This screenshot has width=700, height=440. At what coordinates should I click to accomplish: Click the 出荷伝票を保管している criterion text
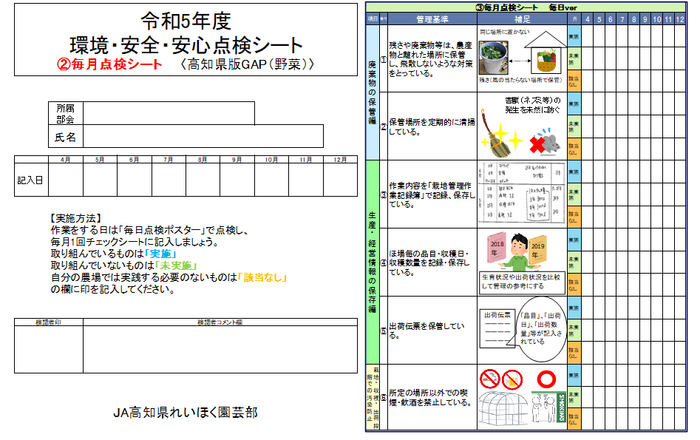tap(426, 330)
